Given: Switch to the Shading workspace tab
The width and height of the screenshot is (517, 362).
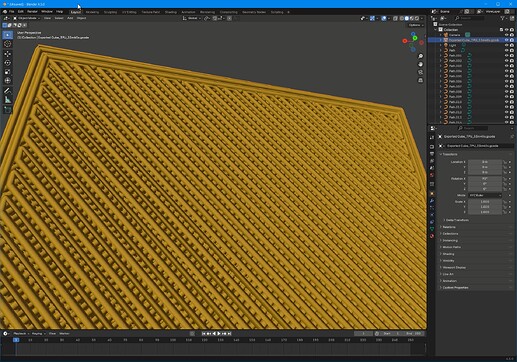Looking at the screenshot, I should 171,12.
